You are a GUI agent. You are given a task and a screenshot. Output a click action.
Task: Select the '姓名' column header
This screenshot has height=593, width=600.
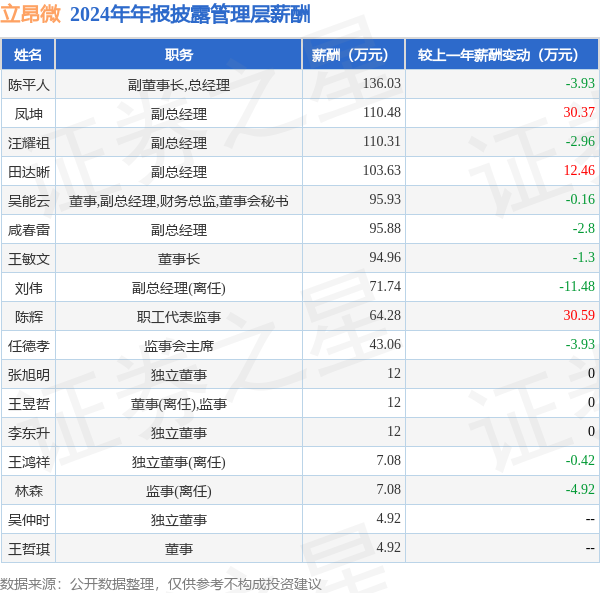point(28,54)
